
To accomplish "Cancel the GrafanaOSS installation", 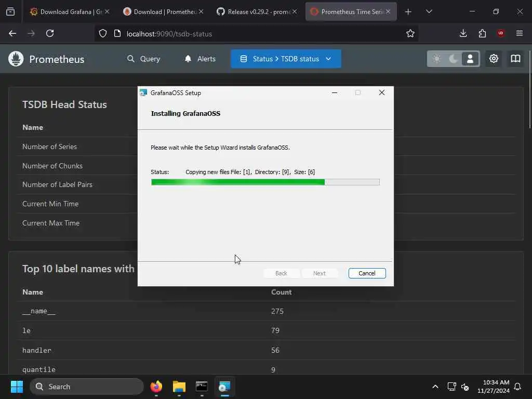I will coord(367,273).
